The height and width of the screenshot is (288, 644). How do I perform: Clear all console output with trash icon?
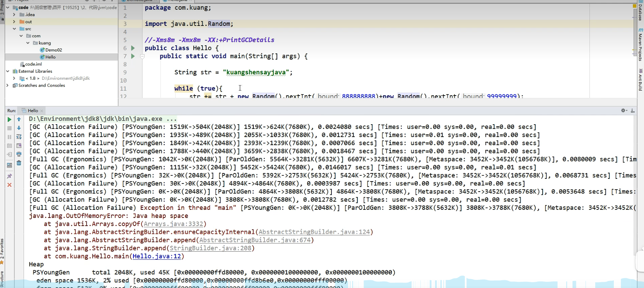coord(19,163)
